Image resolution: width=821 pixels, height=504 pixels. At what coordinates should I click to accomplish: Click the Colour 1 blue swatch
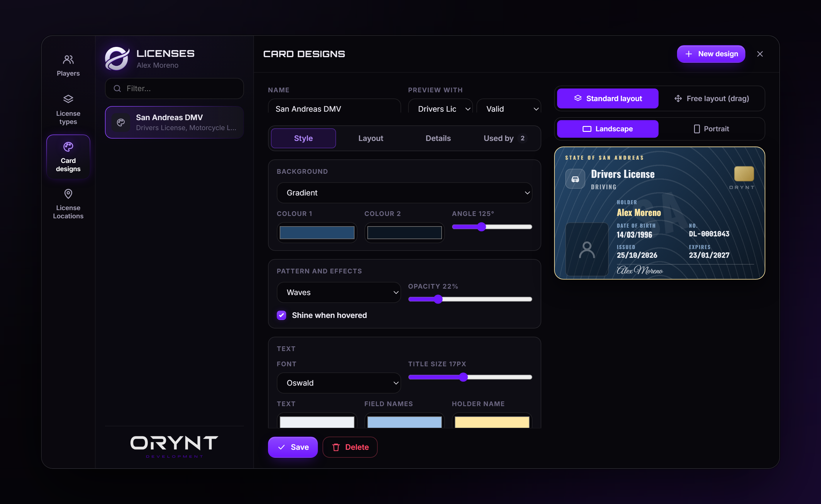click(x=317, y=233)
